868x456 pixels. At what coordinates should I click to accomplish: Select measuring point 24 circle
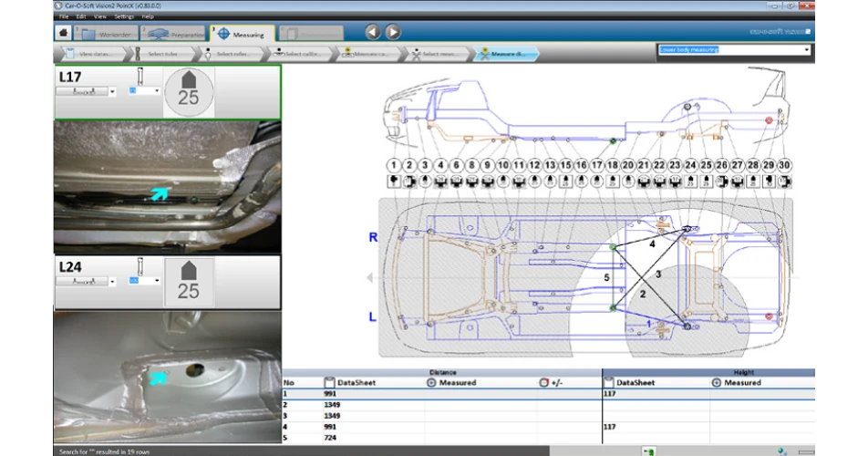[690, 165]
